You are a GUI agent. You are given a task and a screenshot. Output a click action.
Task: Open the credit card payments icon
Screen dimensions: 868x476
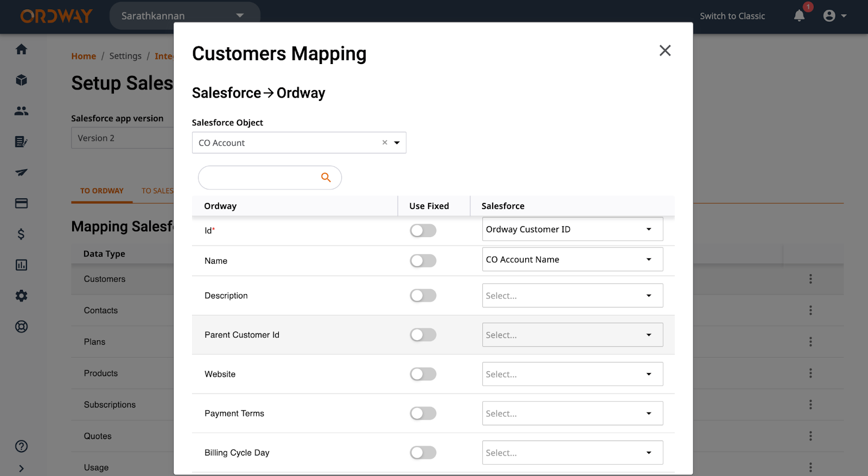[21, 204]
